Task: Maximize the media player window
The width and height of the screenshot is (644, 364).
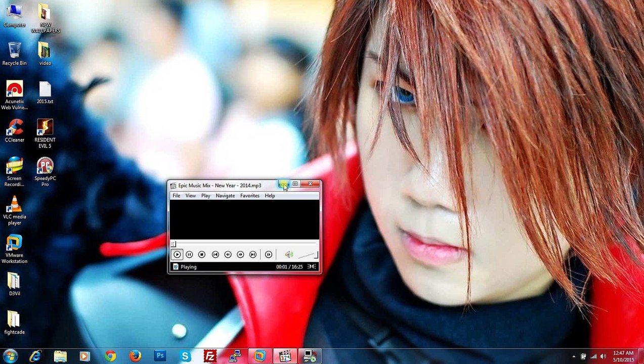Action: tap(295, 184)
